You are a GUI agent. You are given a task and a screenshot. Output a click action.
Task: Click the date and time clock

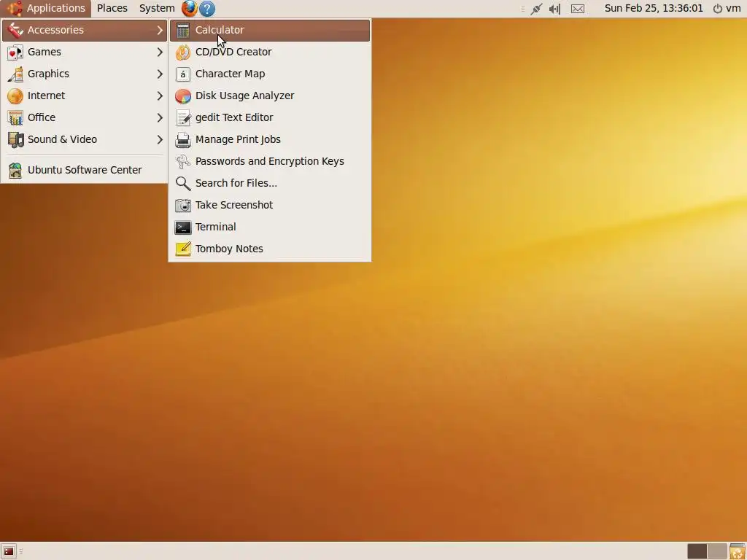654,8
